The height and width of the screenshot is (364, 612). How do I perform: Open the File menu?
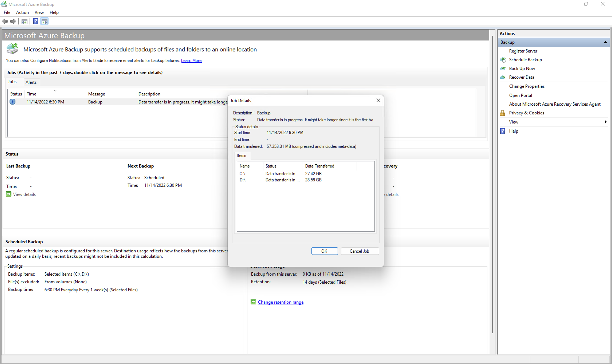pyautogui.click(x=7, y=13)
